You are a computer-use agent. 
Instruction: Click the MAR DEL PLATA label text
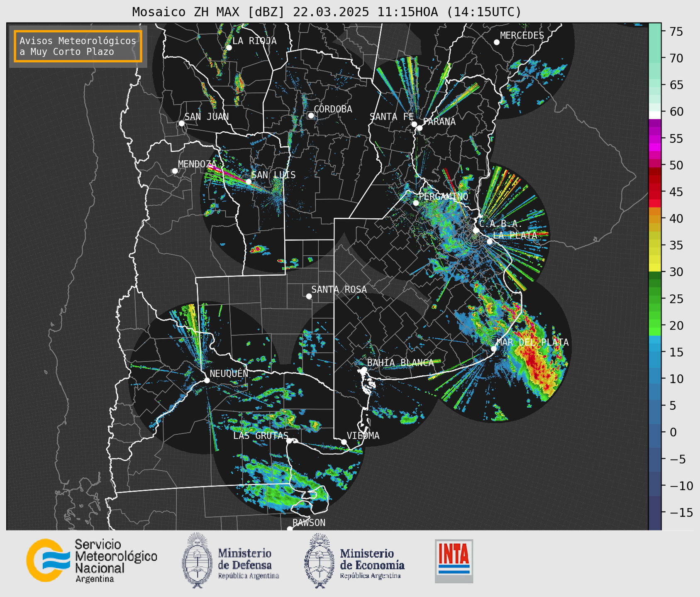[532, 343]
